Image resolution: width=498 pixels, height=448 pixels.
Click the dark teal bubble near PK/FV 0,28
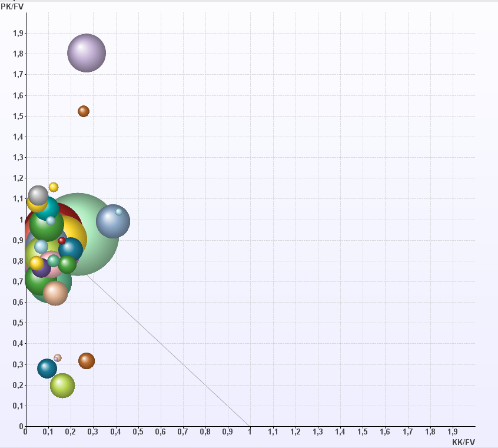[x=47, y=369]
